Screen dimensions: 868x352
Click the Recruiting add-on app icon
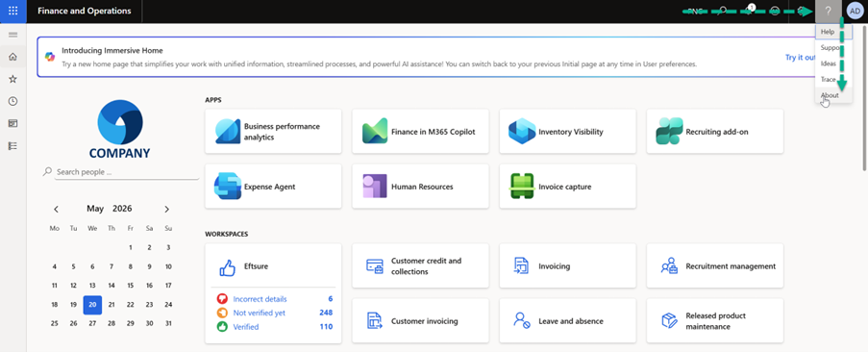coord(669,131)
